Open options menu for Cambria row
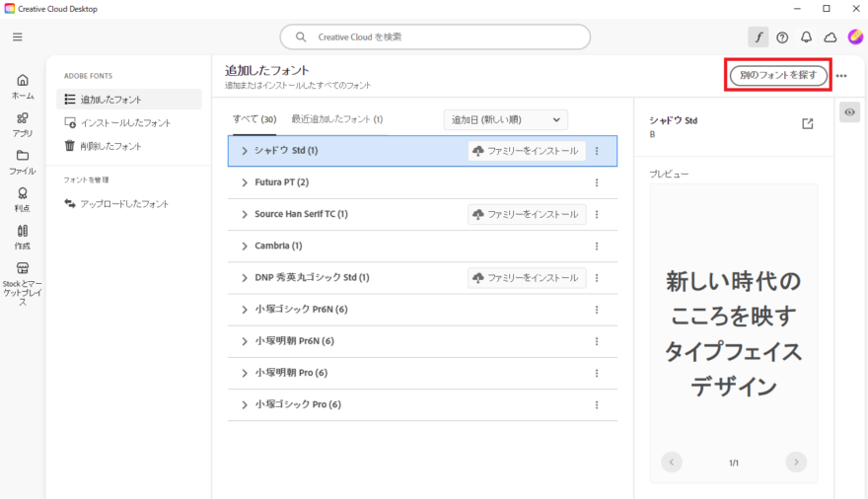The width and height of the screenshot is (868, 499). 597,247
